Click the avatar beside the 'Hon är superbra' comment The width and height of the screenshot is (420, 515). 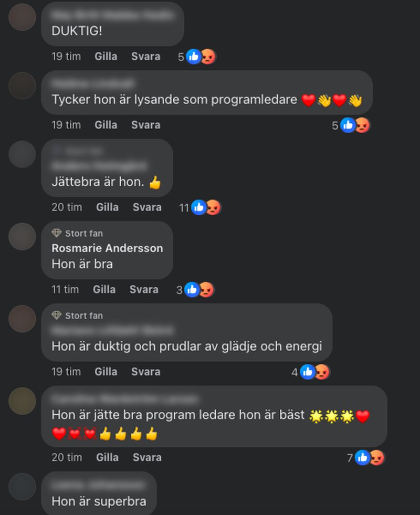pyautogui.click(x=23, y=487)
